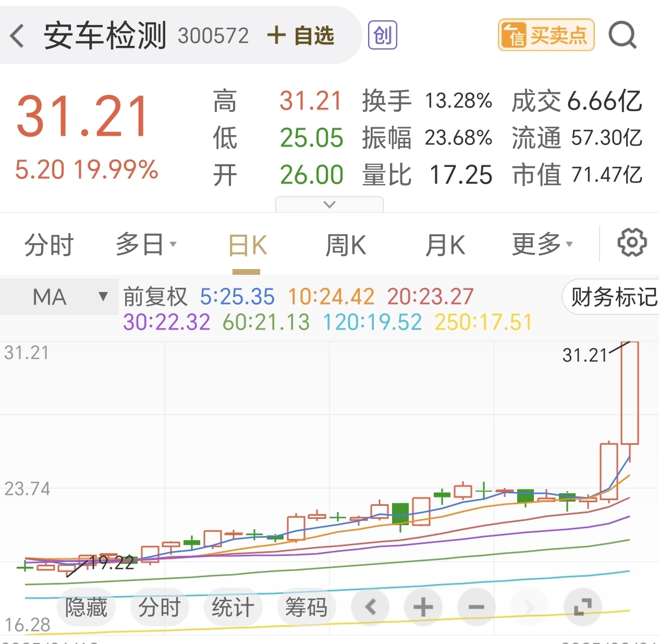Tap the 10-day MA value 10:24.42
Viewport: 659px width, 644px height.
point(331,297)
